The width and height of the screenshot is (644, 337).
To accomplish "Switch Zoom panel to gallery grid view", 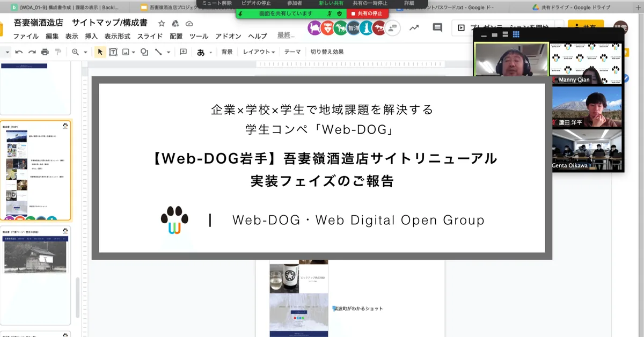I will (x=516, y=35).
